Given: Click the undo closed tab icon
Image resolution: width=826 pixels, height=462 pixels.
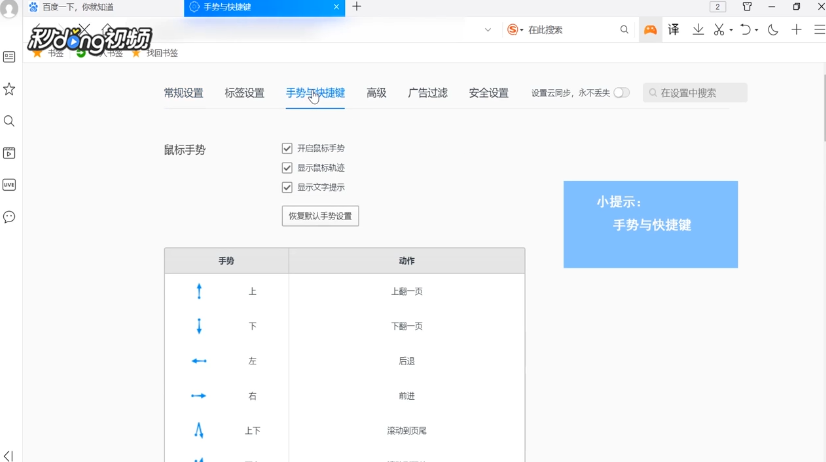Looking at the screenshot, I should tap(745, 30).
